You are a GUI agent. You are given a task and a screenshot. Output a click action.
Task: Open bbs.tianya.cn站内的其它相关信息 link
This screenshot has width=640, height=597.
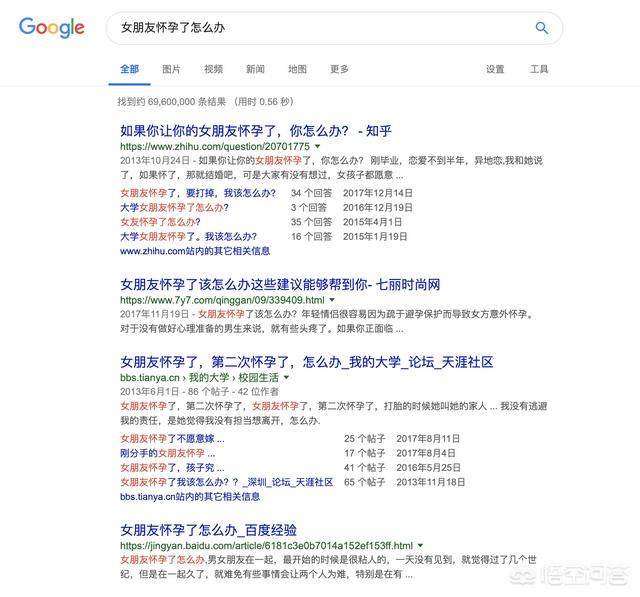click(190, 497)
